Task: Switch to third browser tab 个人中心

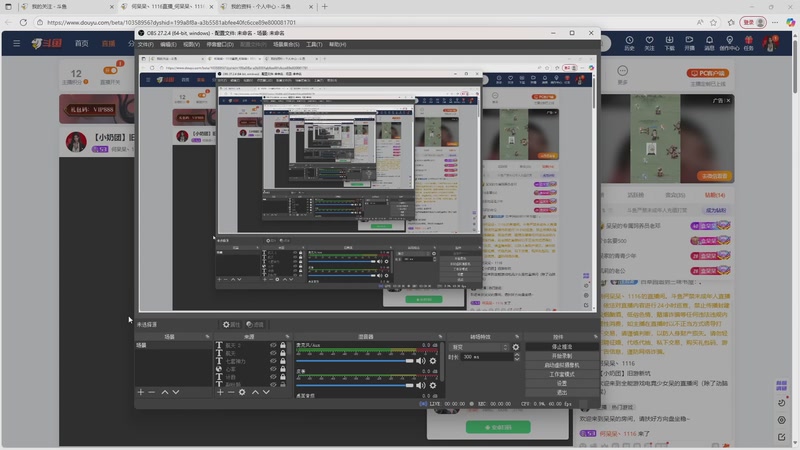Action: coord(268,7)
